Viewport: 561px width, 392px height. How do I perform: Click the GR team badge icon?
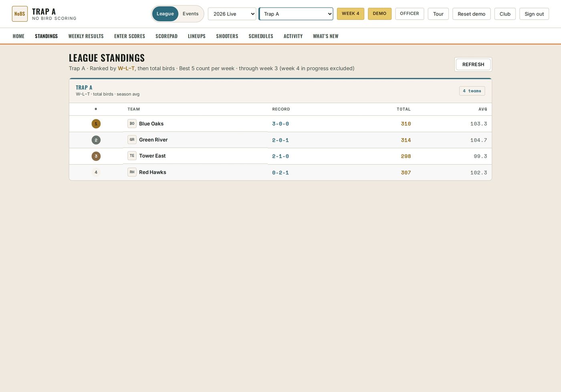[x=132, y=140]
